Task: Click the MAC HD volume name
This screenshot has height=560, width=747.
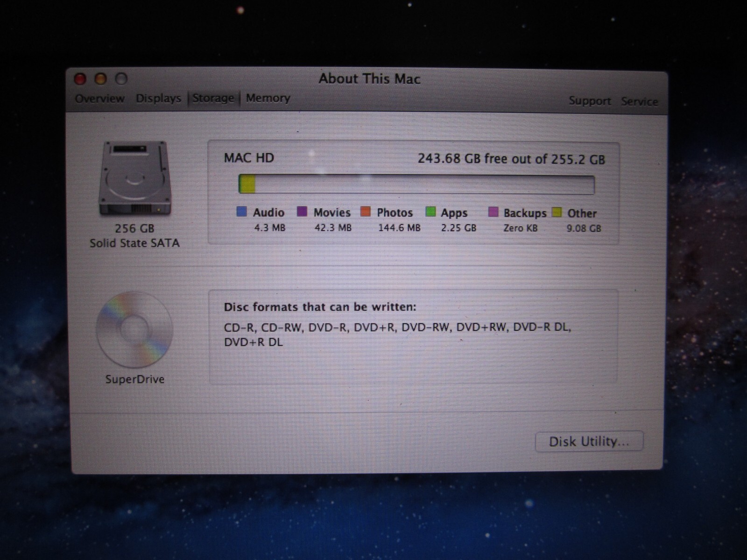Action: point(249,158)
